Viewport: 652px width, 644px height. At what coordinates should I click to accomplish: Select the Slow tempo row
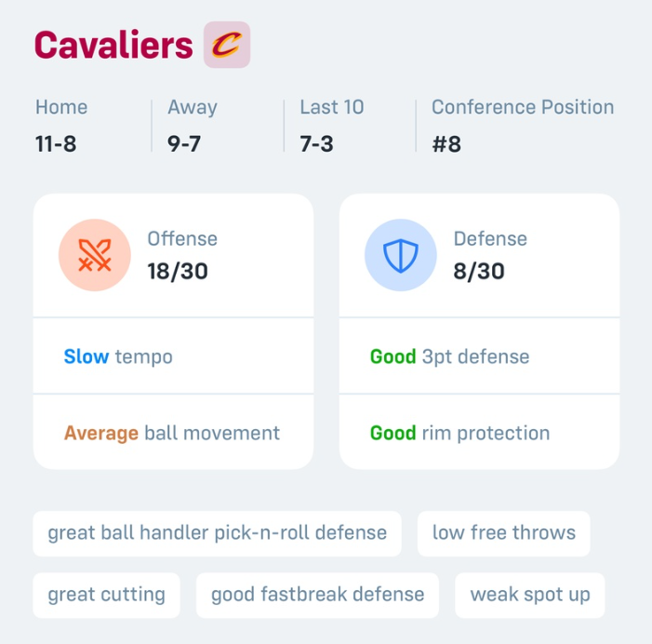[x=173, y=356]
